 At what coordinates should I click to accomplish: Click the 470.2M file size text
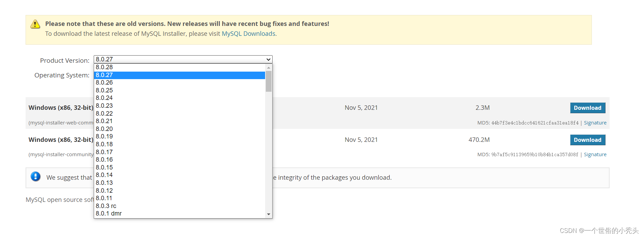pos(479,140)
